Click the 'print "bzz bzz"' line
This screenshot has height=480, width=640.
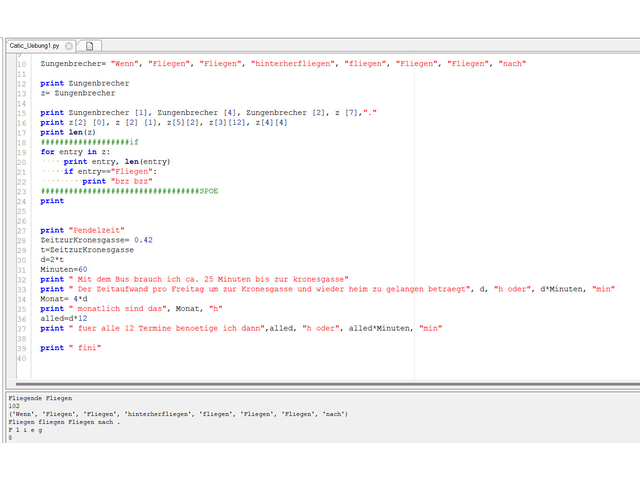coord(117,181)
